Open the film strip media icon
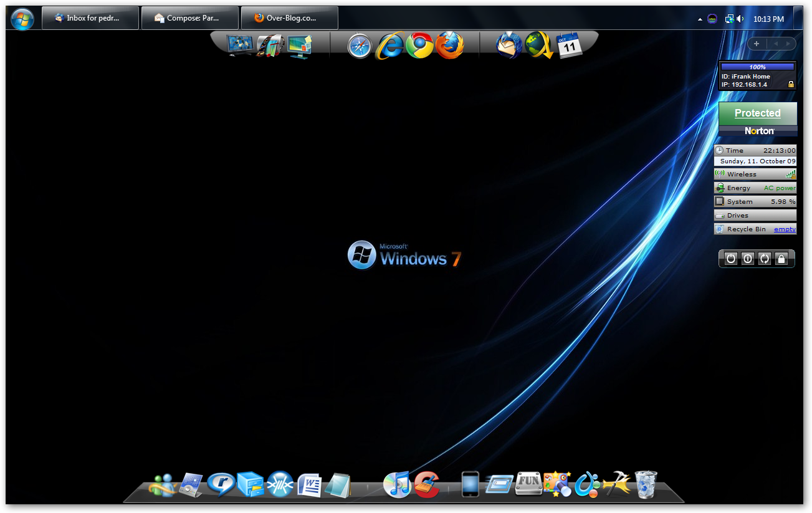This screenshot has height=513, width=812. (x=270, y=46)
